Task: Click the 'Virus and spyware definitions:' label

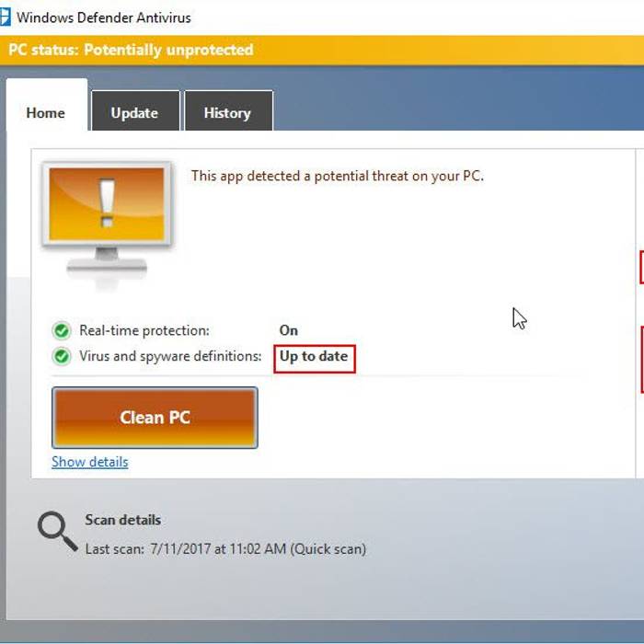Action: (x=170, y=357)
